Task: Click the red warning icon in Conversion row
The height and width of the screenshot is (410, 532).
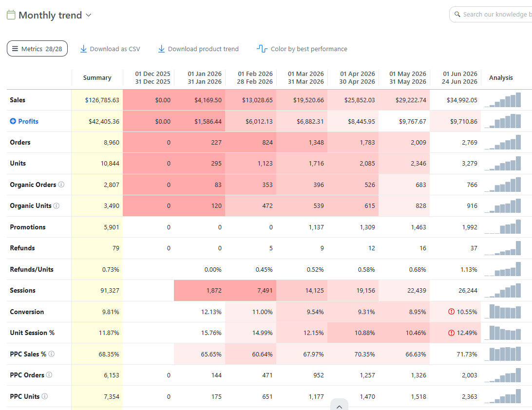Action: point(451,311)
